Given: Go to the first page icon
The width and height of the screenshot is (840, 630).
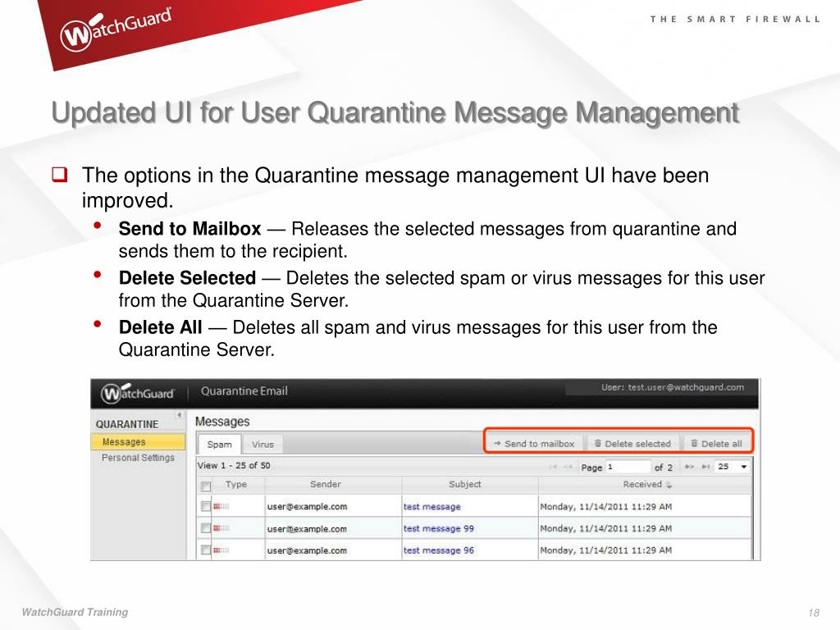Looking at the screenshot, I should [x=552, y=467].
